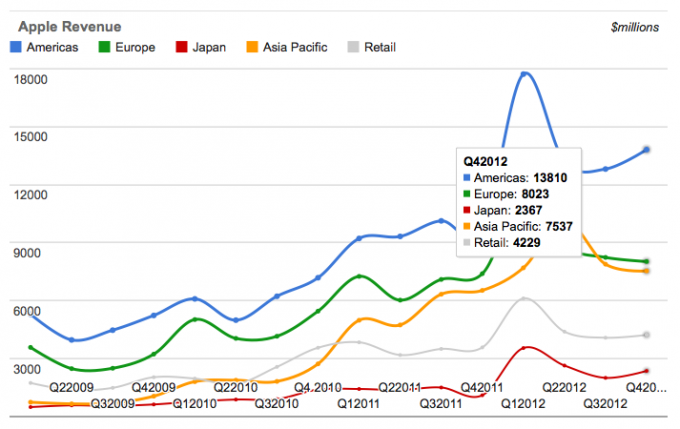Click the Americas peak data point at Q12012
The width and height of the screenshot is (680, 429).
coord(523,74)
